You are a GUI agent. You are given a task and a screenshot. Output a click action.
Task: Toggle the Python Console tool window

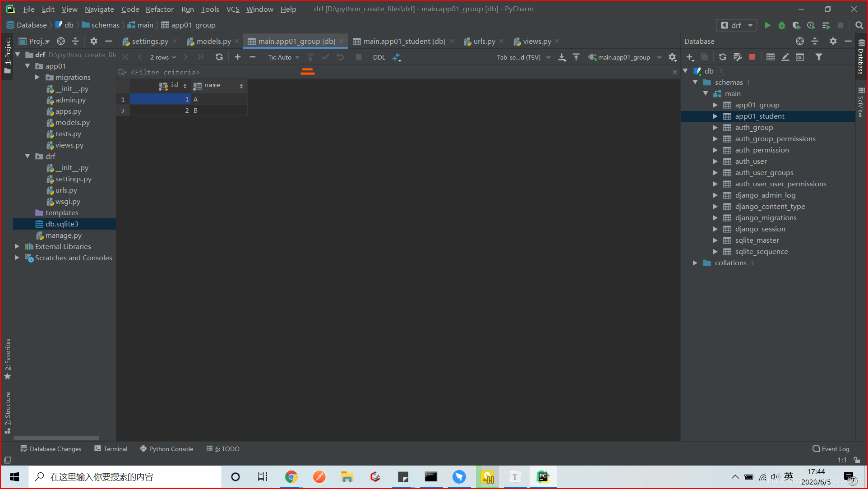pyautogui.click(x=166, y=448)
